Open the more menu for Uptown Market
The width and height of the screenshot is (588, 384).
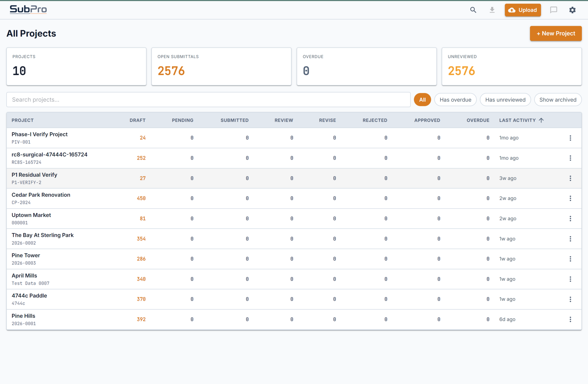[570, 219]
